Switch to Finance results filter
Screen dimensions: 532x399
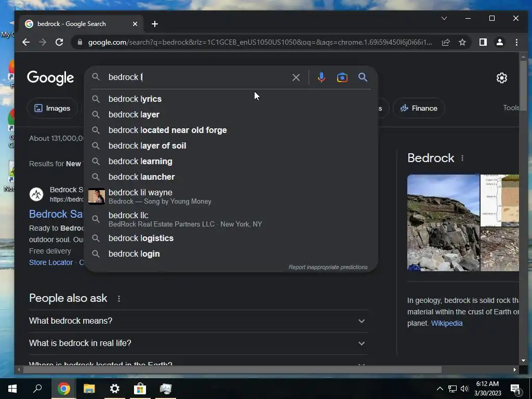coord(419,108)
